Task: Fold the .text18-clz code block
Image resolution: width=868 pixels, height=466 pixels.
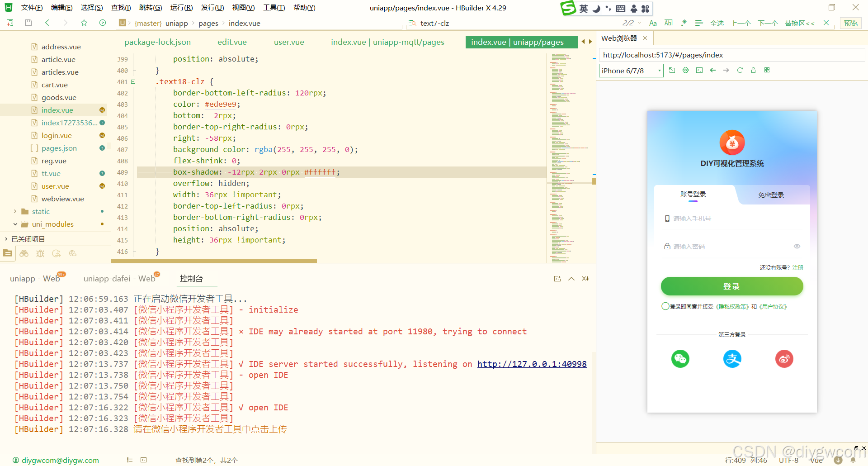Action: point(133,82)
